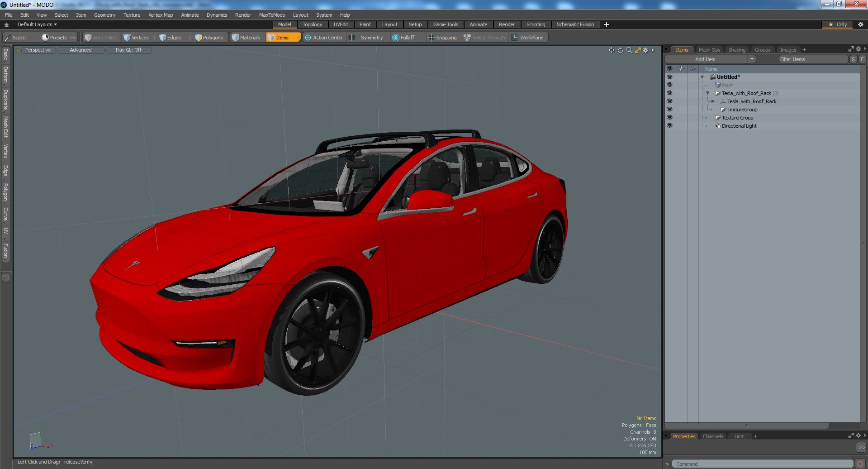
Task: Open viewport settings gear icon
Action: 646,50
